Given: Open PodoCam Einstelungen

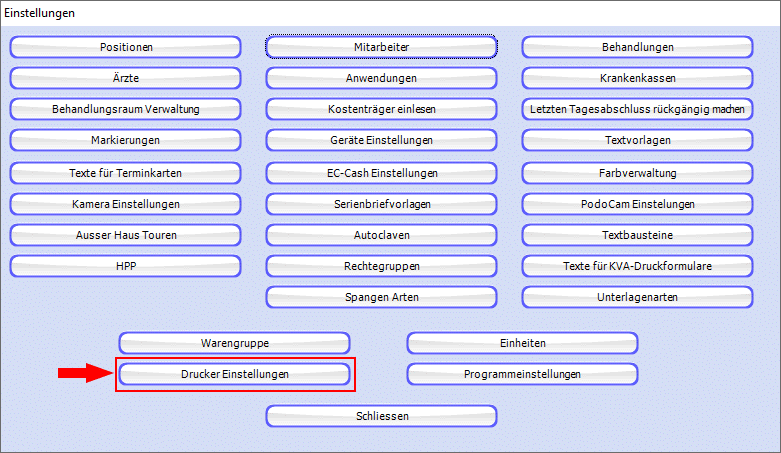Looking at the screenshot, I should 637,203.
